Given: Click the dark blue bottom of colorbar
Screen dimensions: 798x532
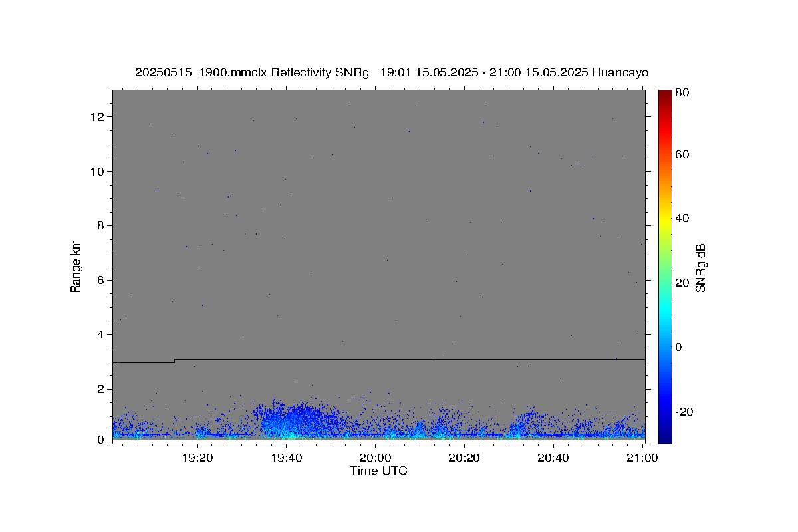Looking at the screenshot, I should click(x=665, y=436).
